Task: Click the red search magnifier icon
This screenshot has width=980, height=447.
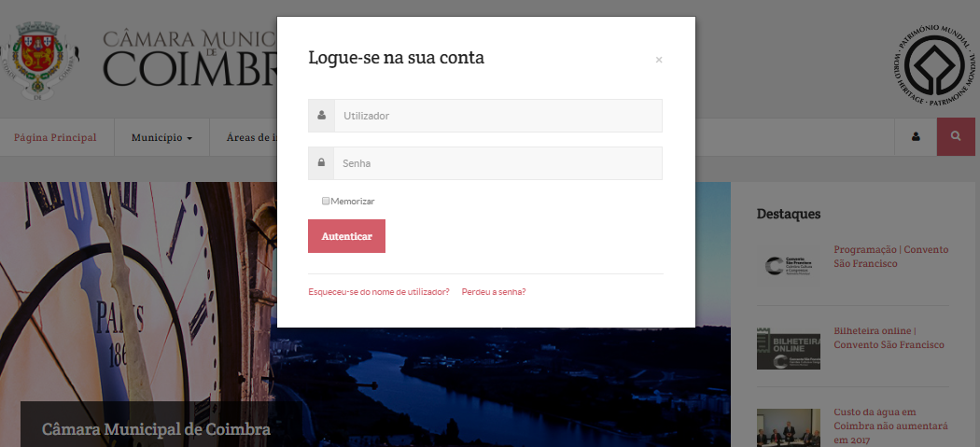Action: [956, 136]
